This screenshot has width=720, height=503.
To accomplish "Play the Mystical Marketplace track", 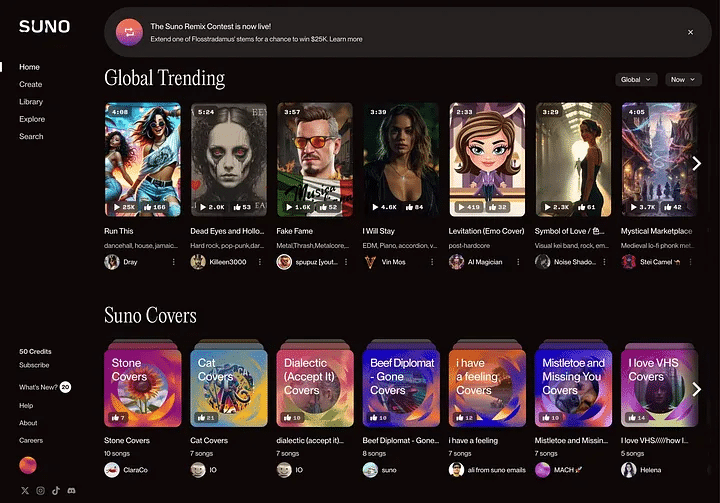I will (643, 207).
